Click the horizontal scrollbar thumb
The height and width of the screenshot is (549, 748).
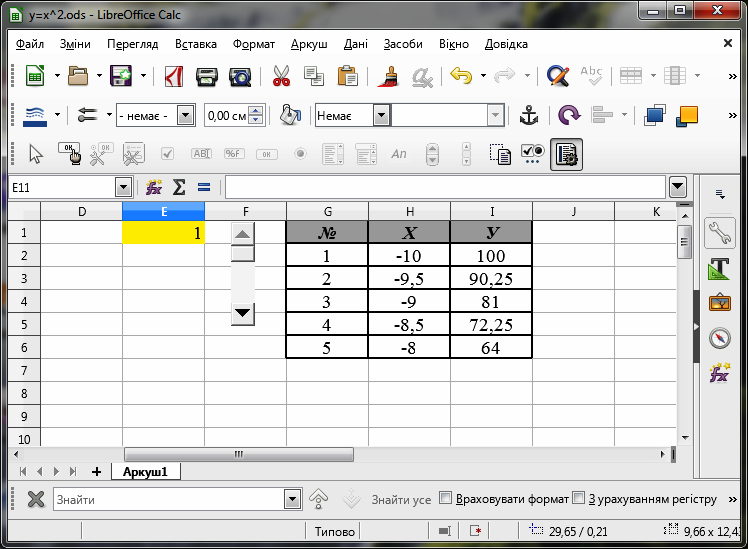point(239,454)
